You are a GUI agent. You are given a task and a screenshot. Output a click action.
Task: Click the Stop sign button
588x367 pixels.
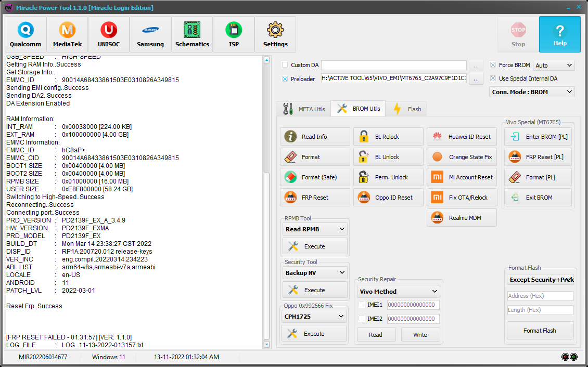(x=518, y=34)
